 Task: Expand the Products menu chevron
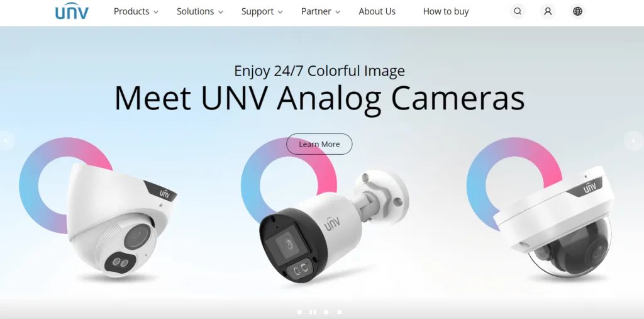pyautogui.click(x=156, y=13)
